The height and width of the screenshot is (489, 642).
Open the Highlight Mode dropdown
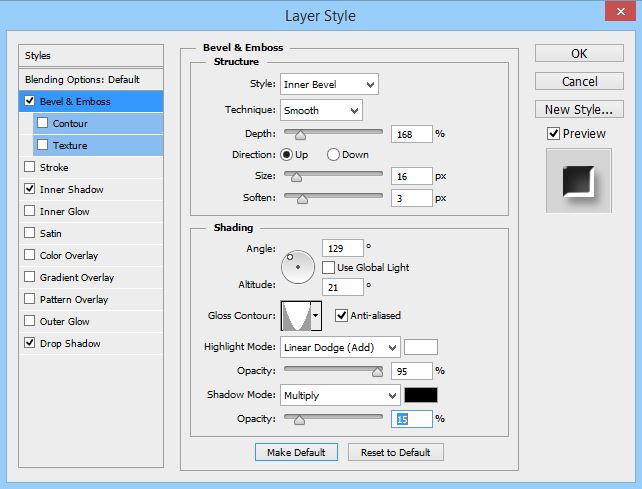click(x=340, y=347)
